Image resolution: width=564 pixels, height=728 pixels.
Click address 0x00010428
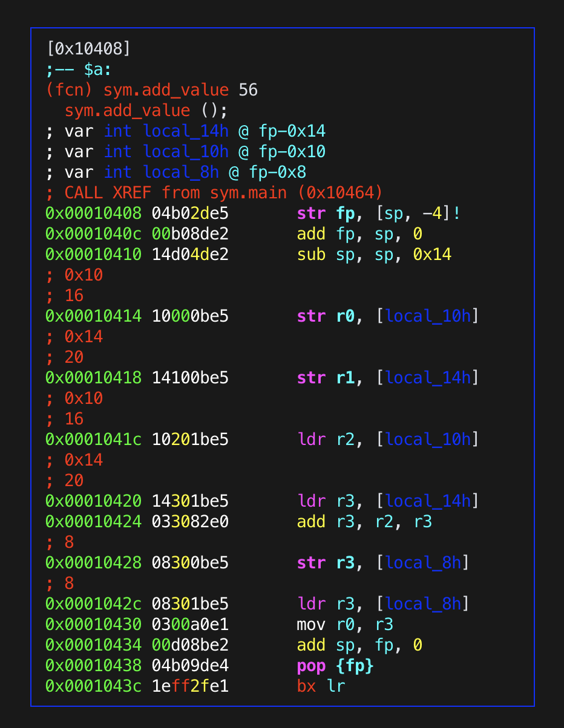click(x=94, y=563)
